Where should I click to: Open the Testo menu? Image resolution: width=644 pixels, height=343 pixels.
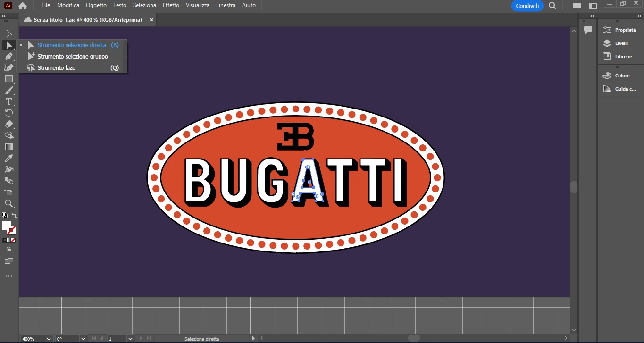[x=120, y=5]
